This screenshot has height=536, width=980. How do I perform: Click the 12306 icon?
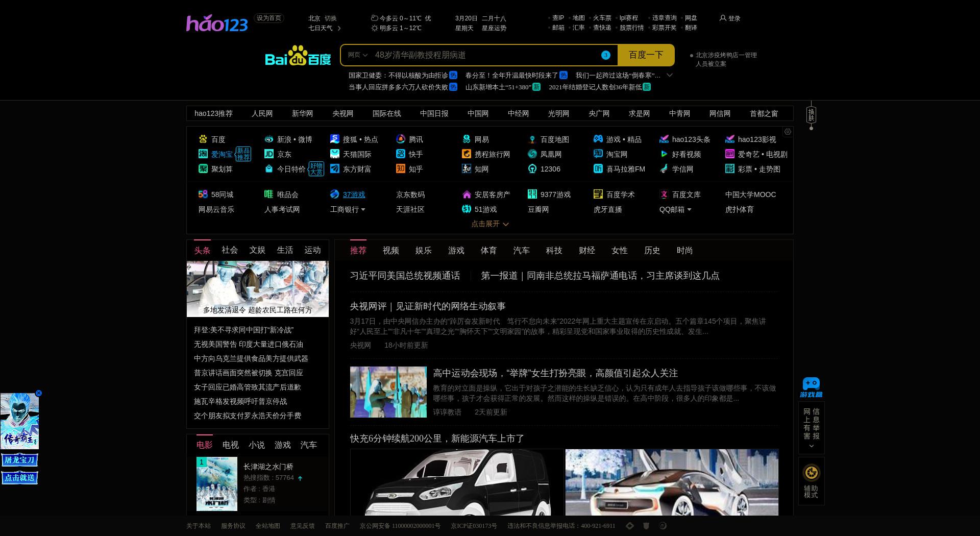(x=532, y=168)
